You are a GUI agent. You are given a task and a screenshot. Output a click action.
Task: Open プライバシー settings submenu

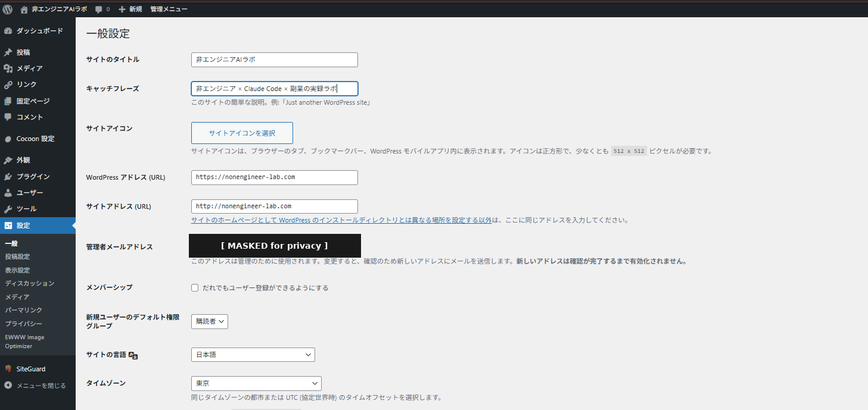click(x=24, y=324)
